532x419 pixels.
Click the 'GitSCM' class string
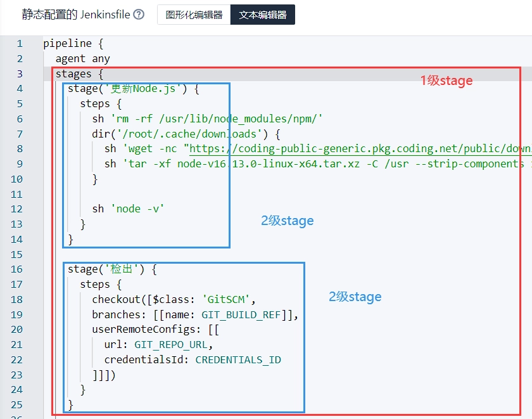tap(228, 299)
